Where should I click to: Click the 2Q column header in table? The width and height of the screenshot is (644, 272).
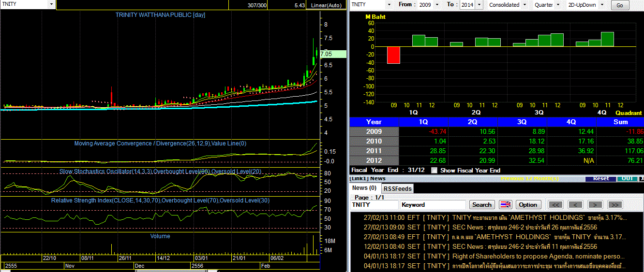tap(473, 122)
